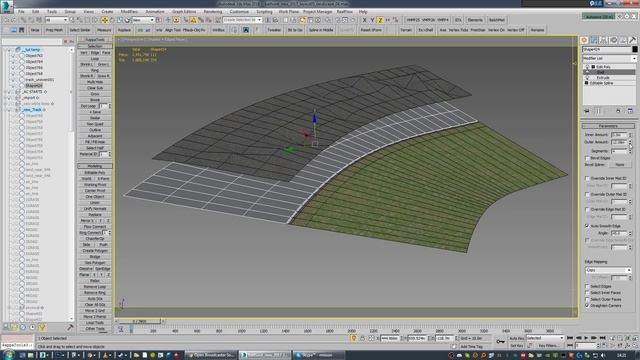The width and height of the screenshot is (640, 360).
Task: Open the Graph Editors menu
Action: pos(184,12)
